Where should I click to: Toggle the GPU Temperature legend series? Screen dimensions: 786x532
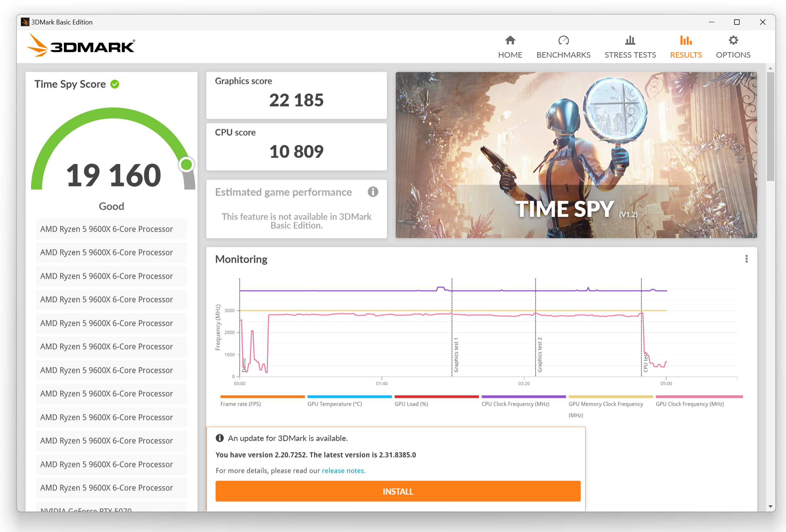tap(334, 404)
